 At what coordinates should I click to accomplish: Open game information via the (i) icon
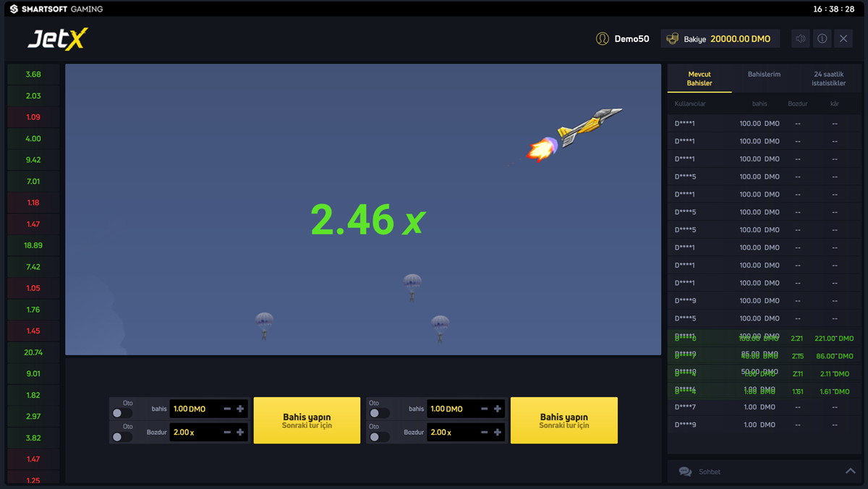822,38
